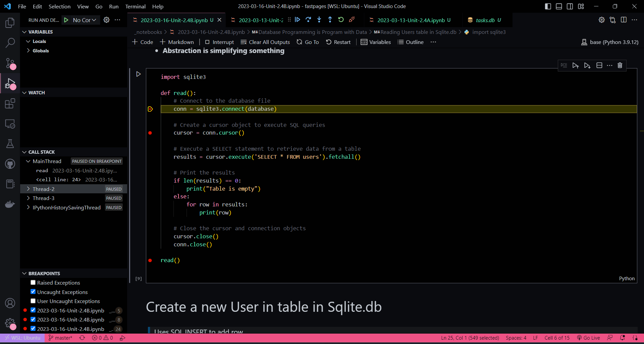This screenshot has width=644, height=344.
Task: Open the Docker view icon
Action: click(10, 204)
